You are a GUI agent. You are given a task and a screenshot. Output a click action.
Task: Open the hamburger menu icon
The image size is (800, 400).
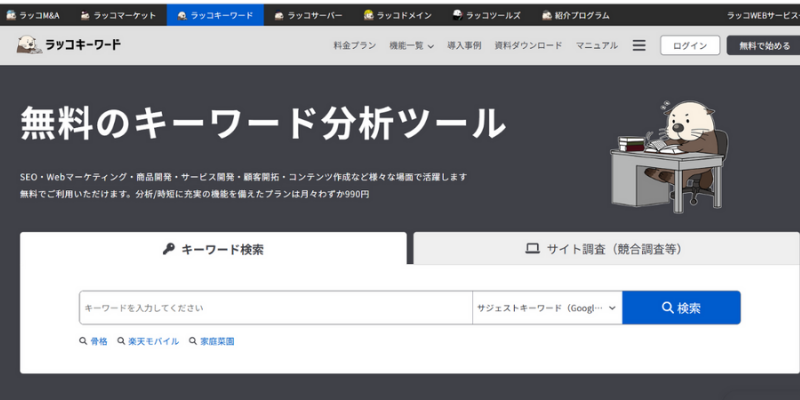(x=639, y=45)
